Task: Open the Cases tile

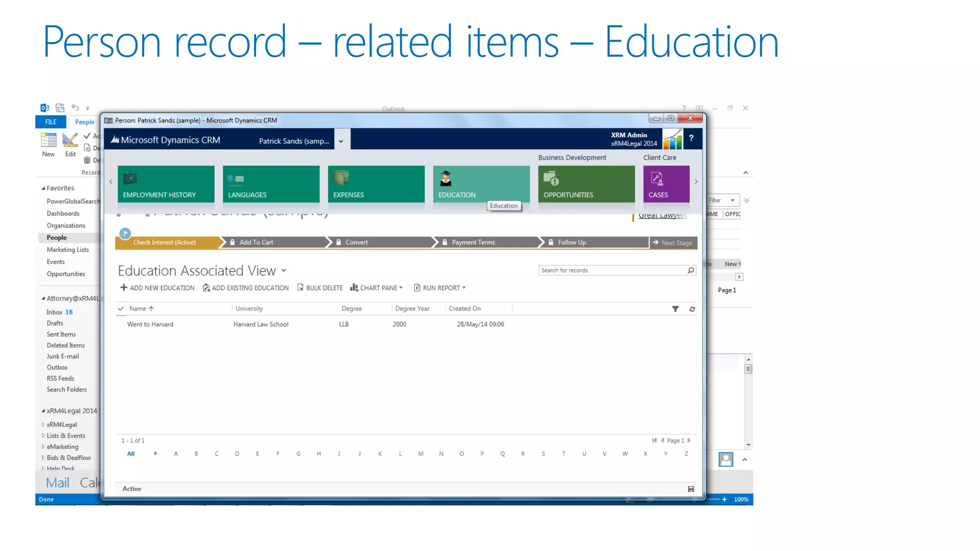Action: [x=666, y=184]
